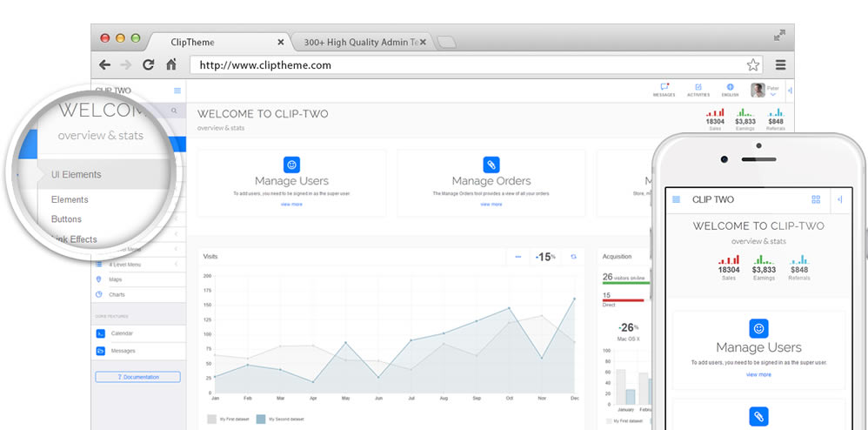
Task: Open Maps in the sidebar
Action: click(116, 279)
